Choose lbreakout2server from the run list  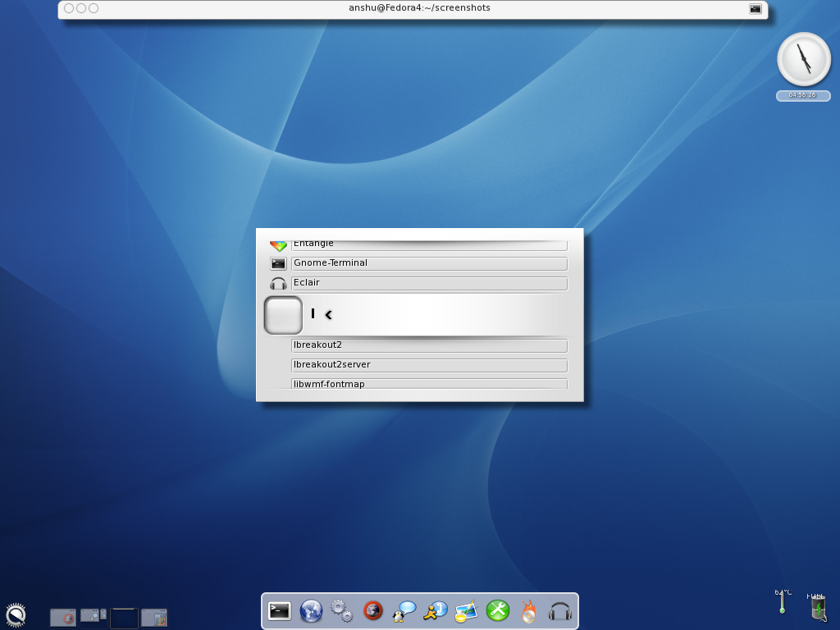pyautogui.click(x=429, y=365)
